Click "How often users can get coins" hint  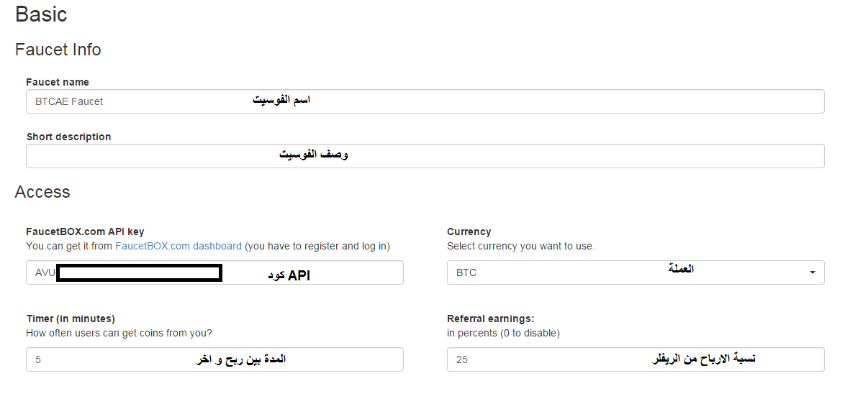pyautogui.click(x=119, y=333)
